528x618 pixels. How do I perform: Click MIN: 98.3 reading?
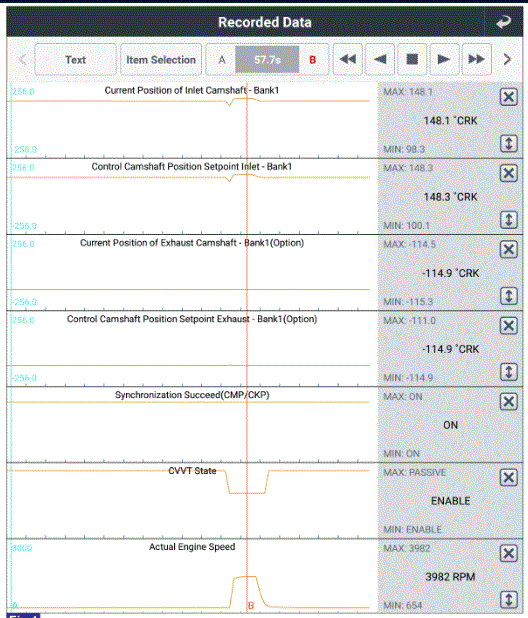coord(404,149)
